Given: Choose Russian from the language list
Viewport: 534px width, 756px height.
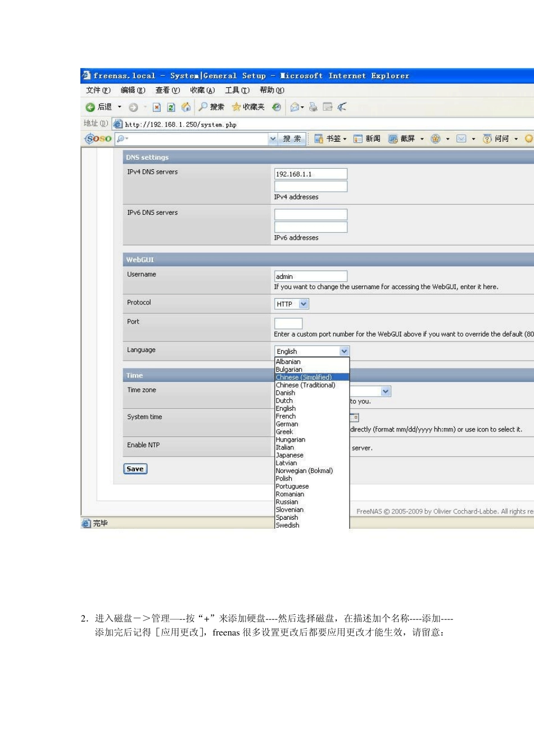Looking at the screenshot, I should 312,502.
